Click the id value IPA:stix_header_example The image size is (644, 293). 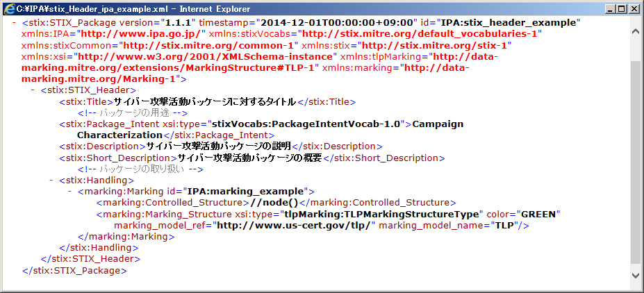508,23
